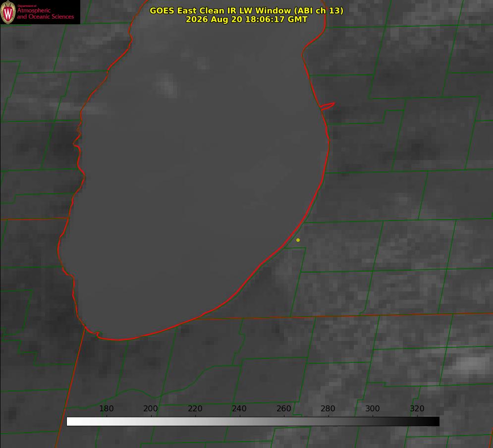Click the 280 label on the colorbar
493x448 pixels.
[328, 408]
